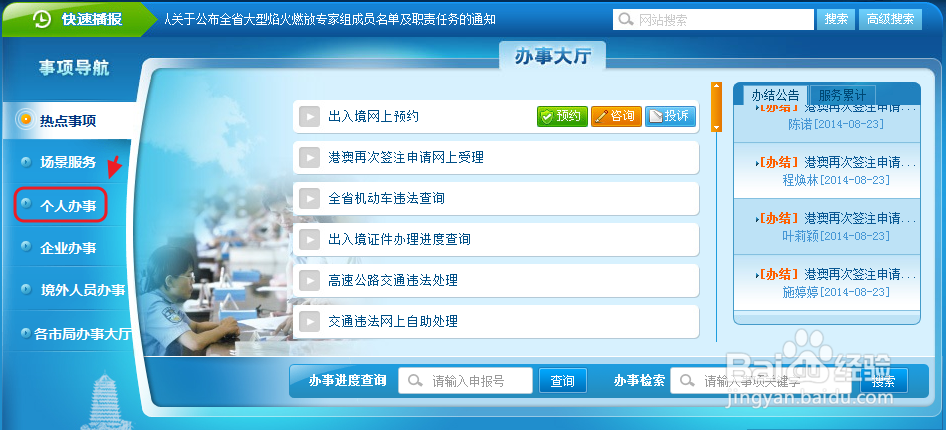The image size is (946, 430).
Task: Click the 快速播报 label
Action: [x=92, y=19]
